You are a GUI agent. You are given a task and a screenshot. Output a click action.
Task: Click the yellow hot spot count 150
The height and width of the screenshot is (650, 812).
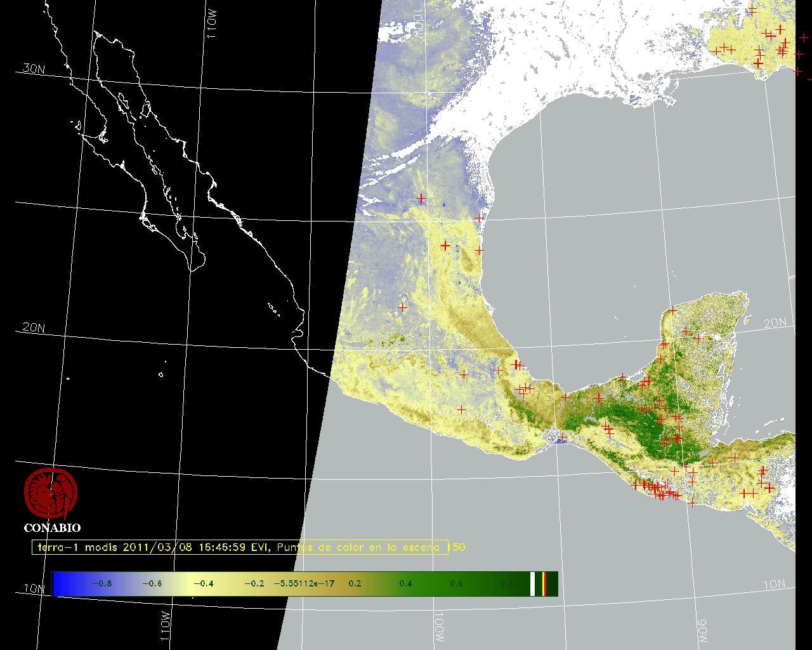[x=457, y=547]
